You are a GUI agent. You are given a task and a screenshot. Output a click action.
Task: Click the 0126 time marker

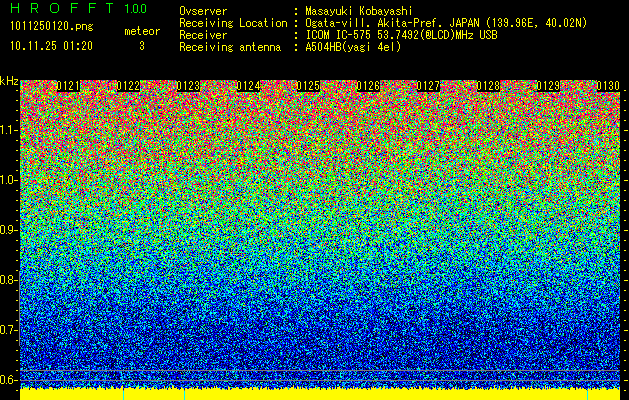[368, 86]
